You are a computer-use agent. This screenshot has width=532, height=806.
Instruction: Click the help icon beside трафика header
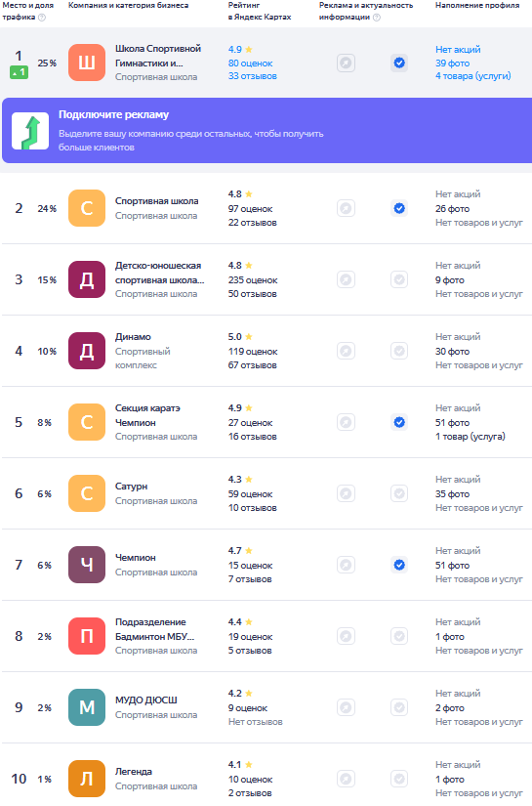[42, 17]
